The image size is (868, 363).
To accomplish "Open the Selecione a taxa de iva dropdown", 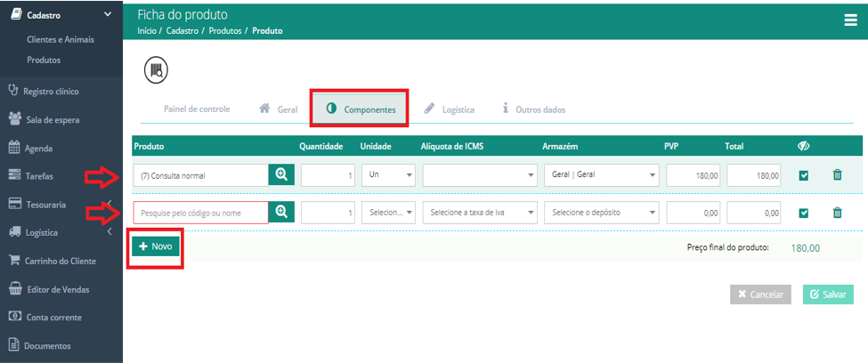I will 479,212.
